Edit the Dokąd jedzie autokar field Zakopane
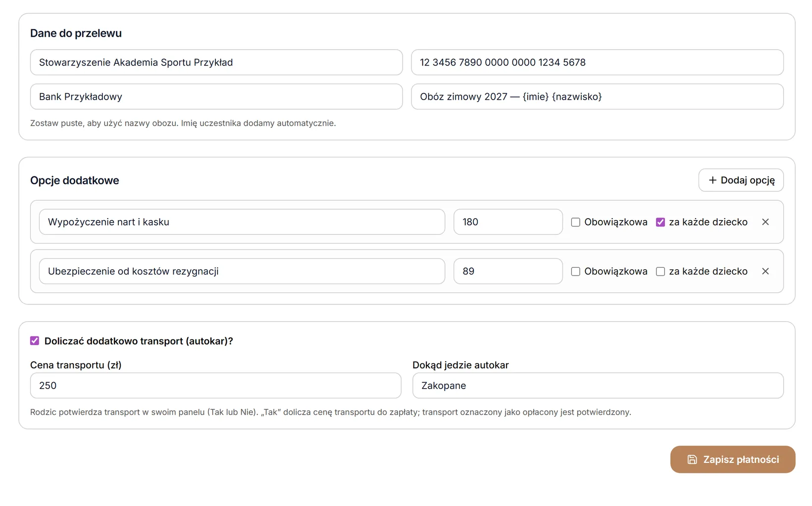This screenshot has height=506, width=812. (x=598, y=386)
